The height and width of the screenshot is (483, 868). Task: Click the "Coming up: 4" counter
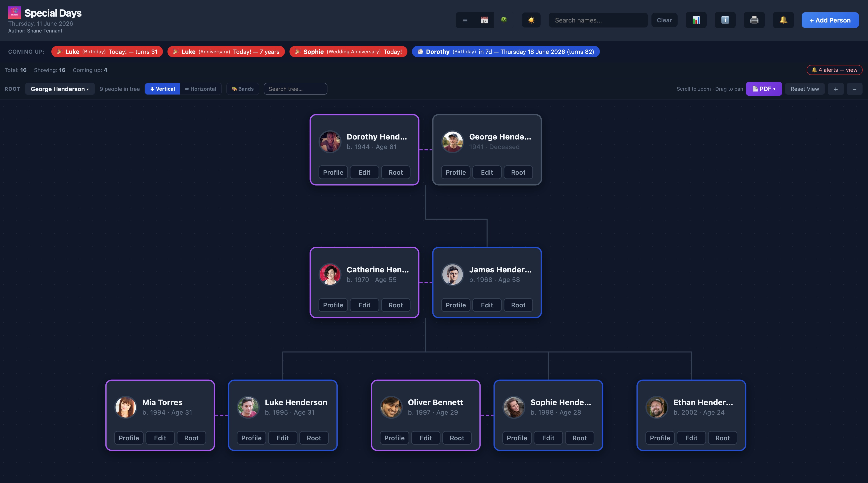pos(90,70)
